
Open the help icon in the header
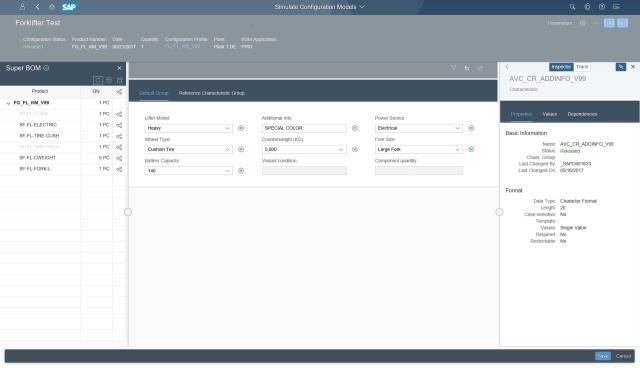tap(602, 7)
